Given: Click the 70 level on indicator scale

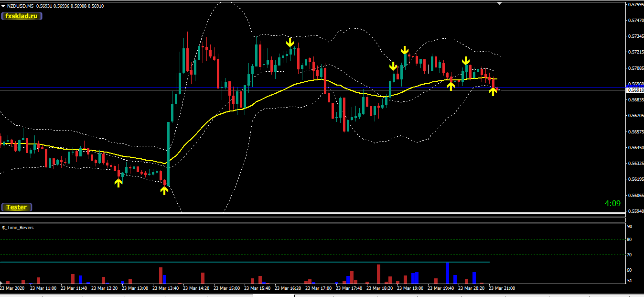Looking at the screenshot, I should 629,255.
